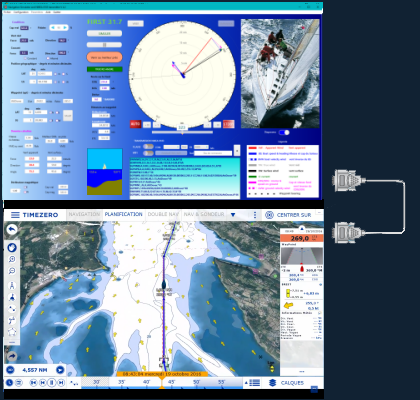Click the red button right of dial
Viewport: 420px width, 400px height.
pyautogui.click(x=228, y=124)
